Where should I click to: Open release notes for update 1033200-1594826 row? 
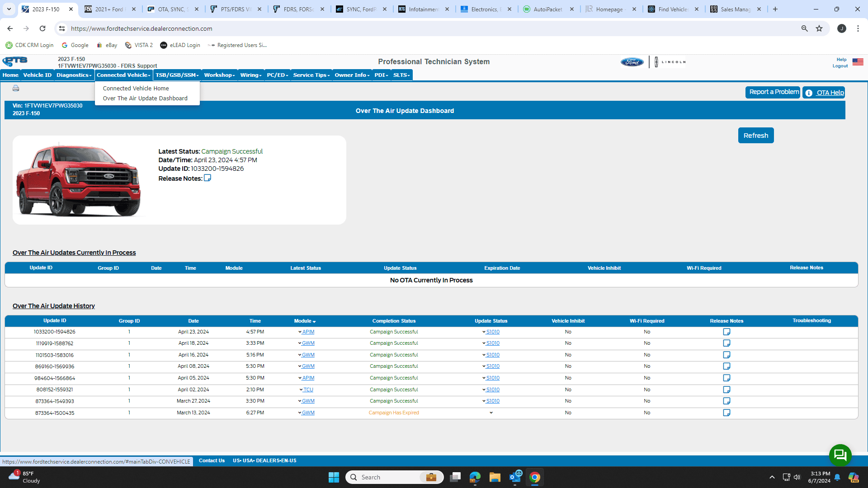point(726,332)
